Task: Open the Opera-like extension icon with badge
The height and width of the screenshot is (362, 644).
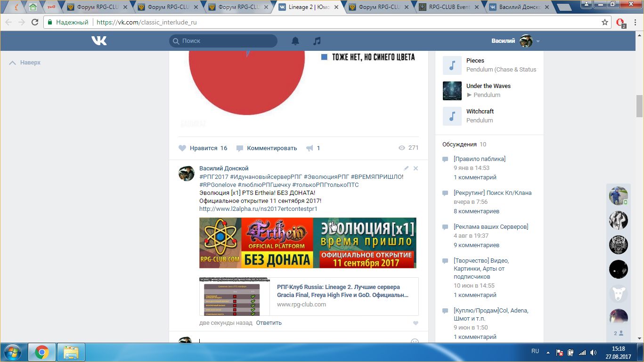Action: (620, 23)
